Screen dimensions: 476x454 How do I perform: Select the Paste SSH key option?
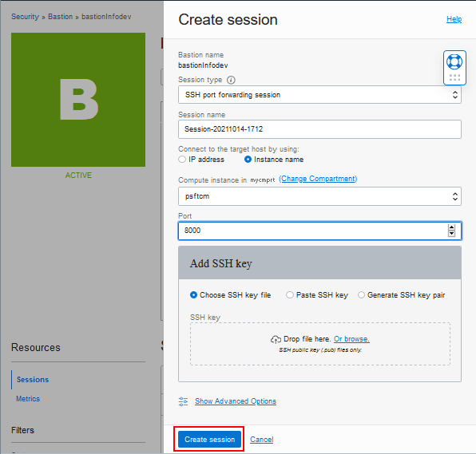(290, 294)
